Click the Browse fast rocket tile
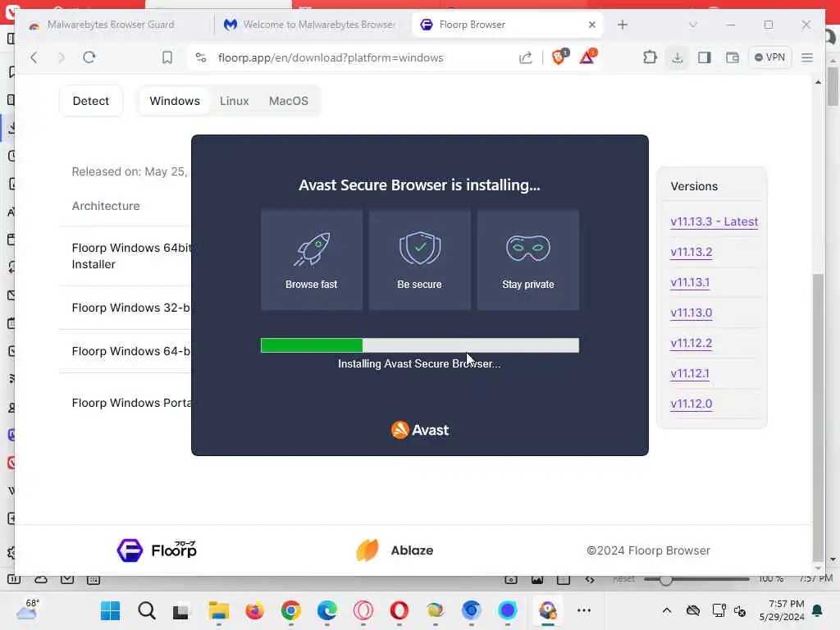This screenshot has width=840, height=630. [x=311, y=260]
